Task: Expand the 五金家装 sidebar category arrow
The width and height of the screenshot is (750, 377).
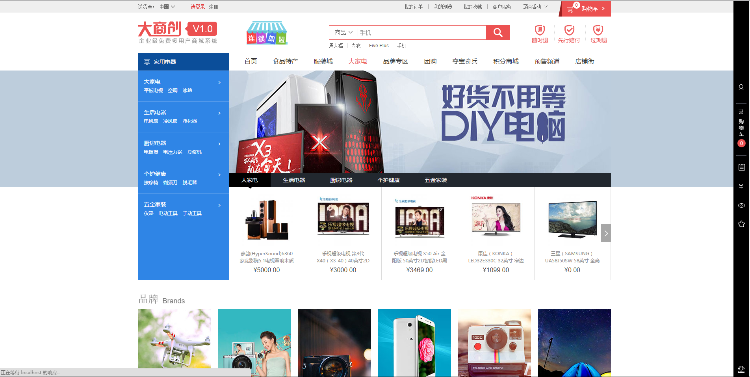Action: coord(220,205)
